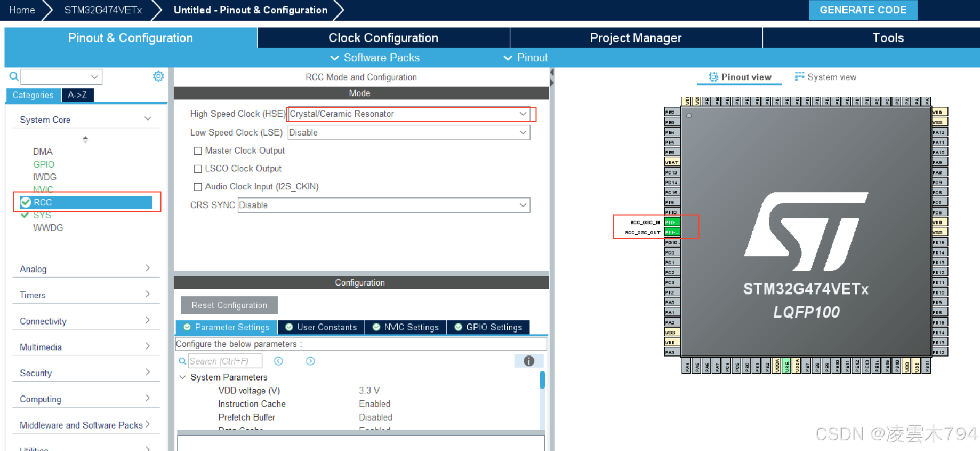Image resolution: width=980 pixels, height=451 pixels.
Task: Open Low Speed Clock (LSE) dropdown
Action: (409, 132)
